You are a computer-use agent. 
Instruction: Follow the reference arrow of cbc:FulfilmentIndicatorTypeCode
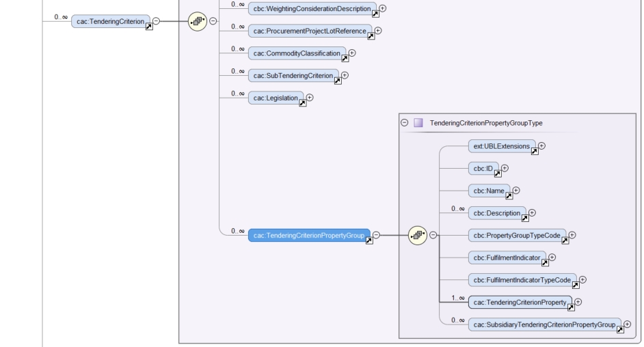(x=576, y=285)
